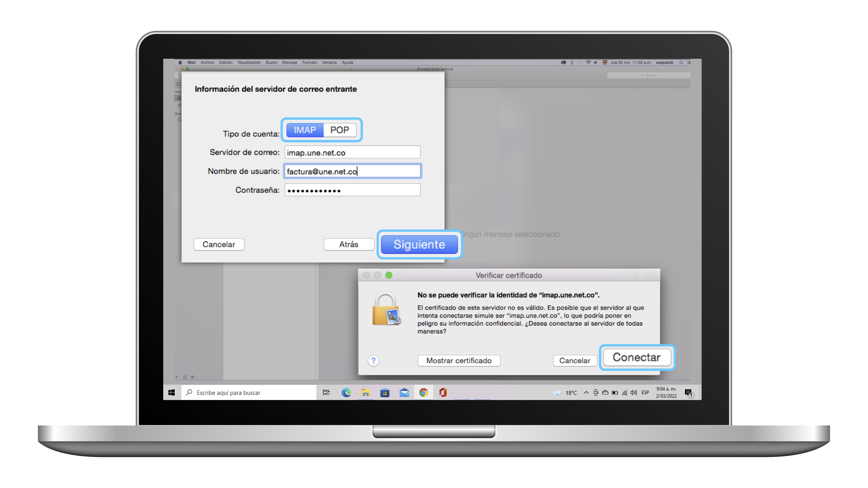
Task: Click azapatob user name in menu bar
Action: coord(664,63)
